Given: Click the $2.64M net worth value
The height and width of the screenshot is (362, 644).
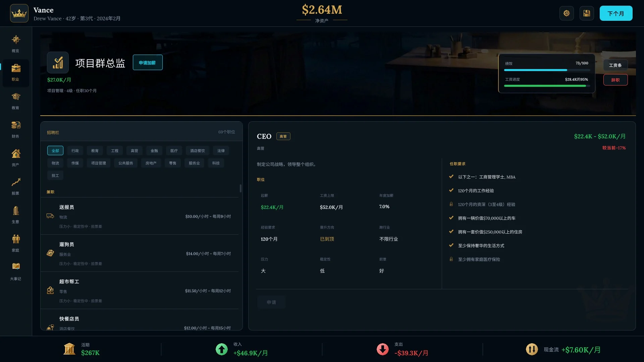Looking at the screenshot, I should point(322,10).
